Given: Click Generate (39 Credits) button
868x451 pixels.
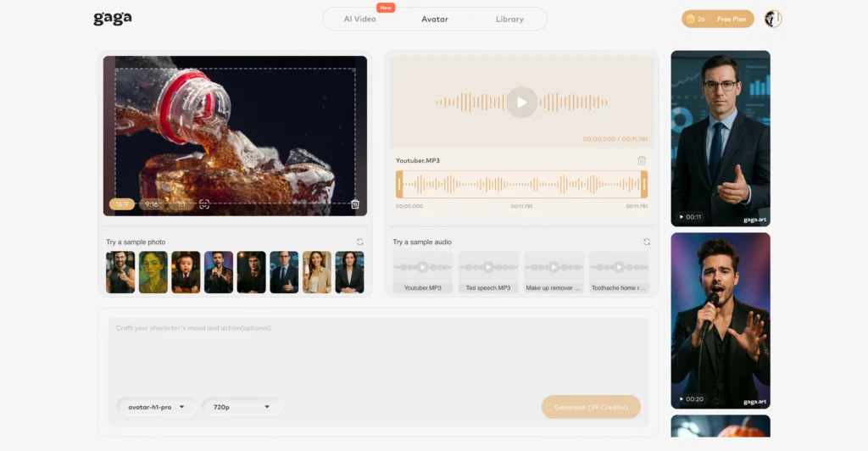Looking at the screenshot, I should 591,407.
